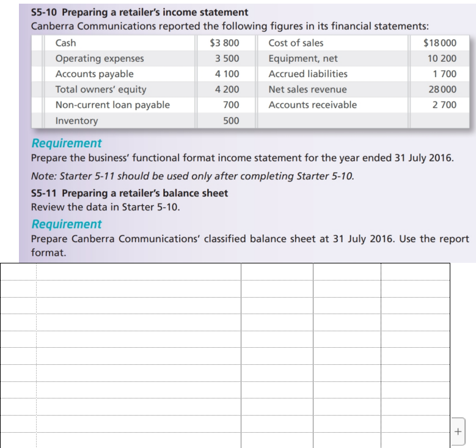476x448 pixels.
Task: Select the '2 700' accounts receivable value
Action: click(444, 105)
